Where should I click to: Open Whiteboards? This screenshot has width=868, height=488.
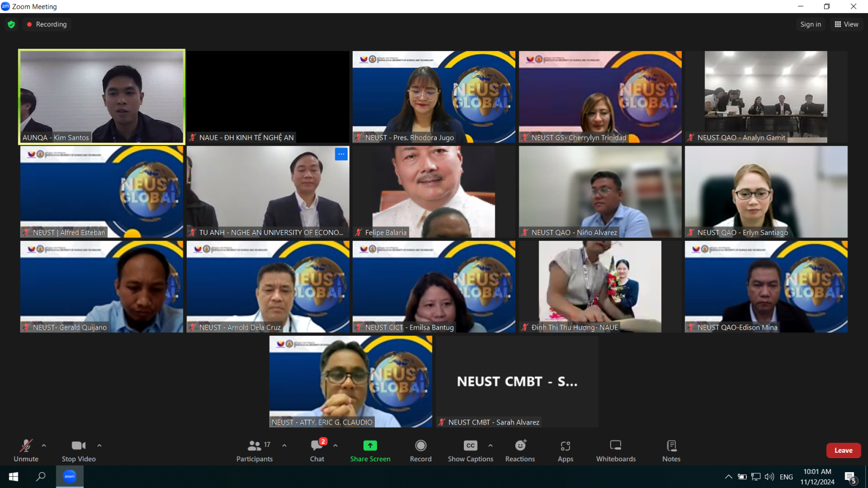point(616,451)
